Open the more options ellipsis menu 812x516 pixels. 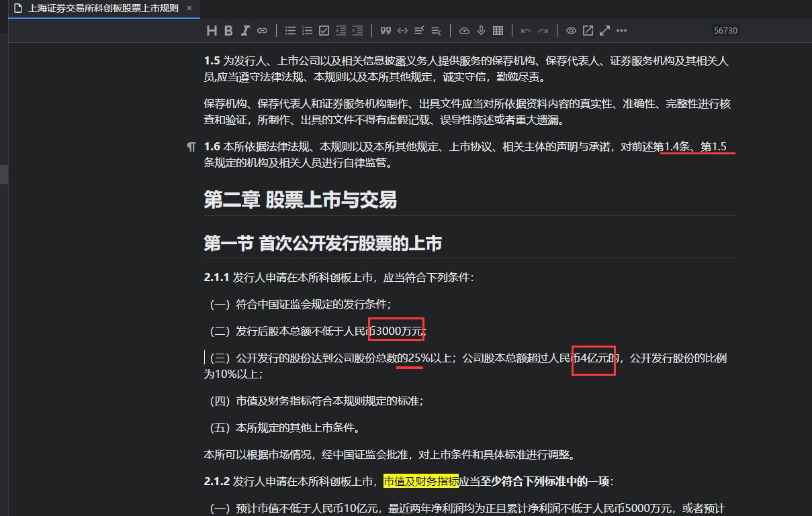point(621,30)
